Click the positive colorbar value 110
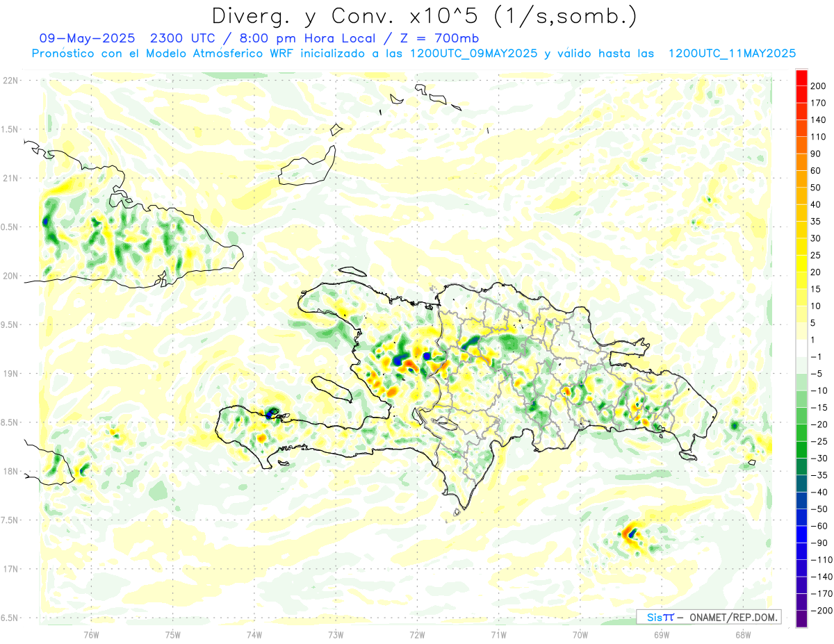834x644 pixels. click(819, 137)
